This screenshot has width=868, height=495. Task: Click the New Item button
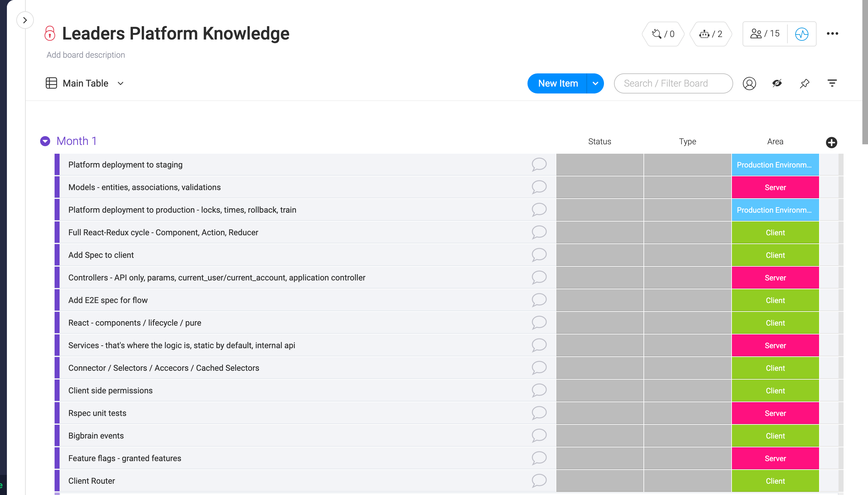coord(558,83)
